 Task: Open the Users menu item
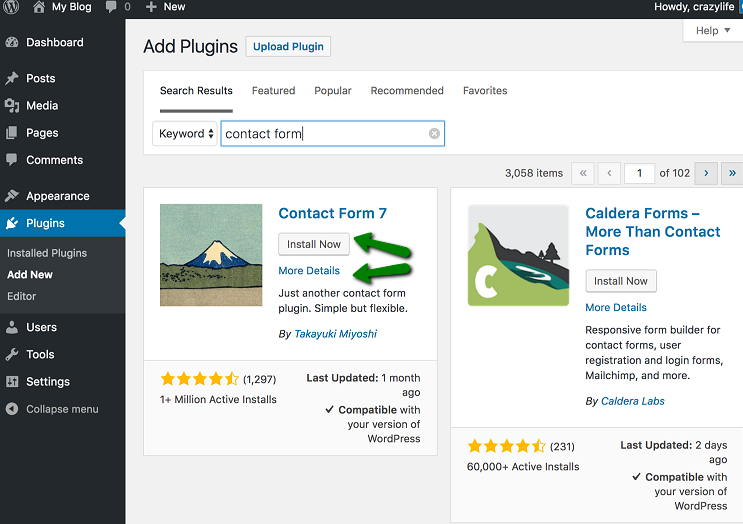[63, 327]
